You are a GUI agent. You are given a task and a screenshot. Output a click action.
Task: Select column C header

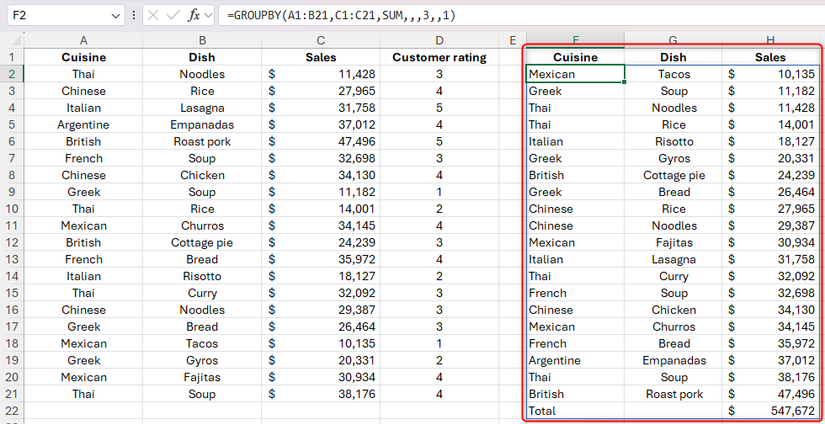(x=320, y=40)
